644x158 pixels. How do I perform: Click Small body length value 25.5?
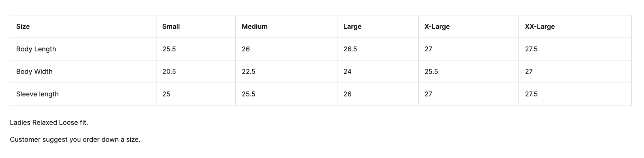169,49
